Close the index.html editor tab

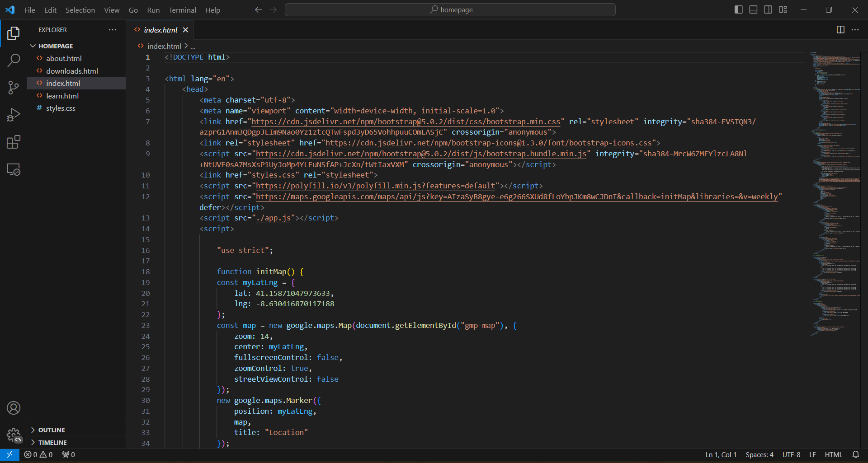185,30
